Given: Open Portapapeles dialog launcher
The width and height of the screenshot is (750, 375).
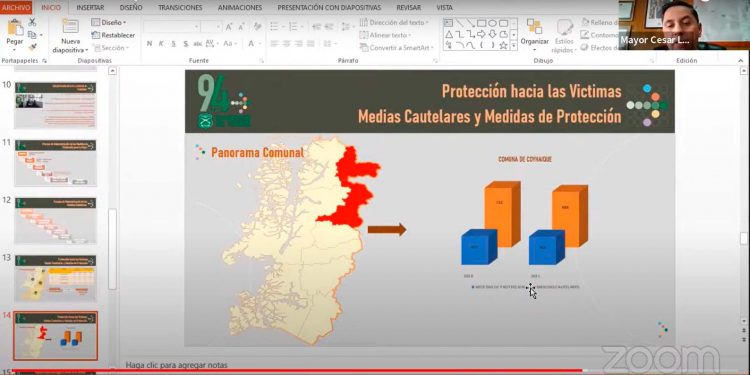Looking at the screenshot, I should point(44,61).
